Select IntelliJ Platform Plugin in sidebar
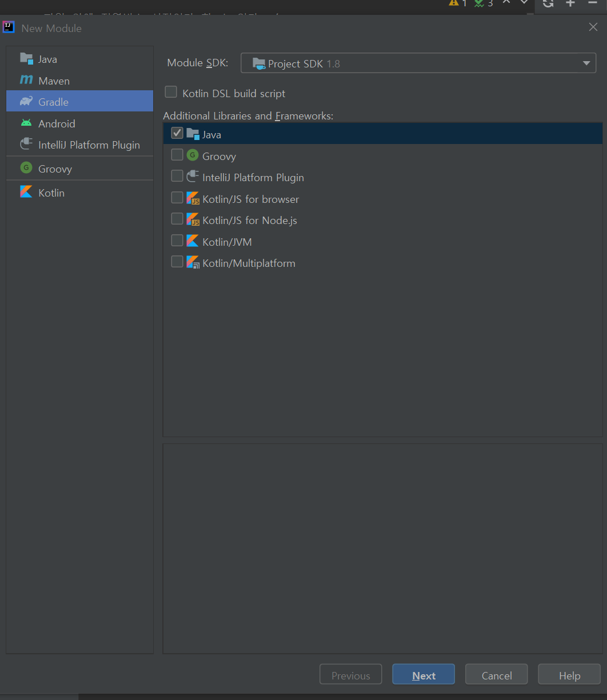Image resolution: width=607 pixels, height=700 pixels. click(79, 145)
